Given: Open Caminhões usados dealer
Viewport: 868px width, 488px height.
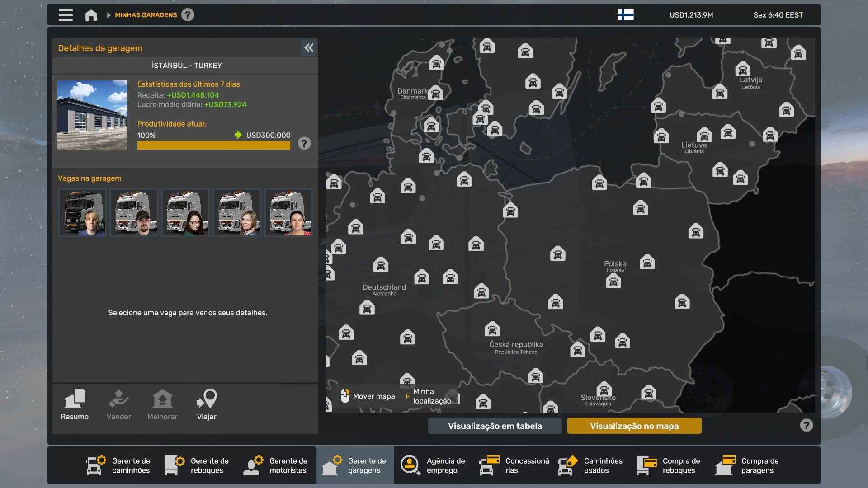Looking at the screenshot, I should coord(590,465).
